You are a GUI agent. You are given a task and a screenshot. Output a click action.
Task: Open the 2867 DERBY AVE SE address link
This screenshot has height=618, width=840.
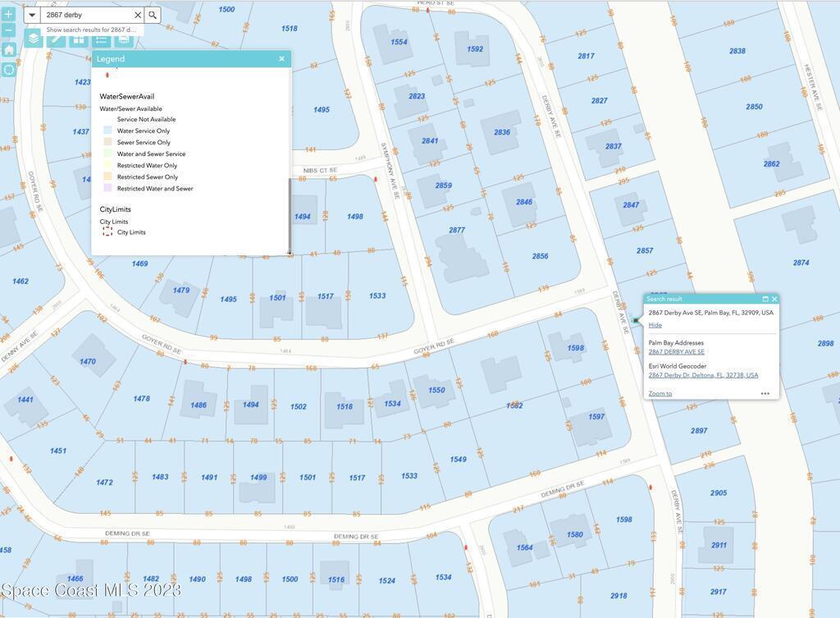pos(676,352)
